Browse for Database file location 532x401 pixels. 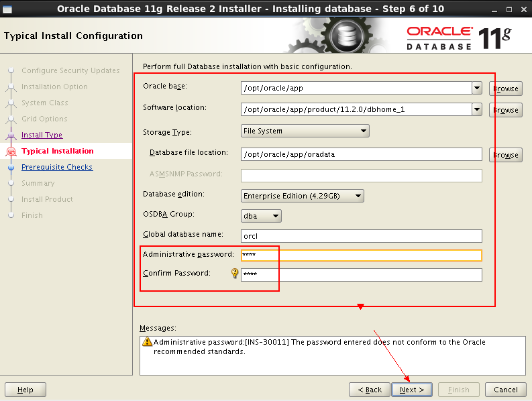pos(506,155)
